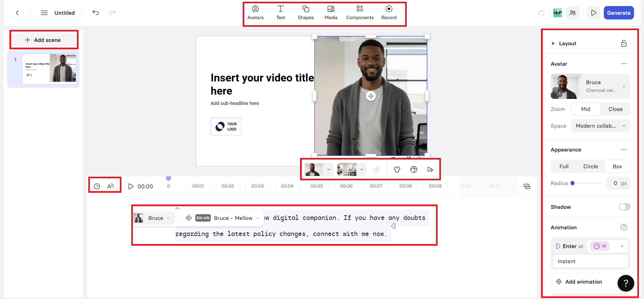Adjust the Radius slider handle
644x299 pixels.
click(573, 183)
